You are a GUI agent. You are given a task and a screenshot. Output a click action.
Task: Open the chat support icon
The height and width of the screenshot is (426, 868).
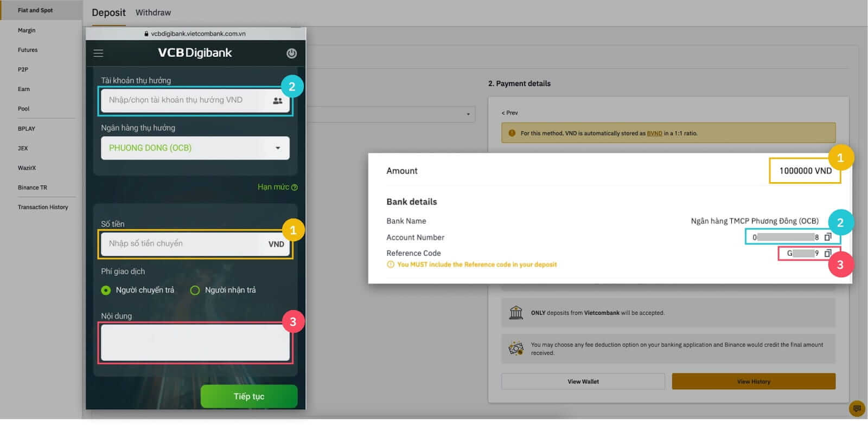pyautogui.click(x=857, y=409)
